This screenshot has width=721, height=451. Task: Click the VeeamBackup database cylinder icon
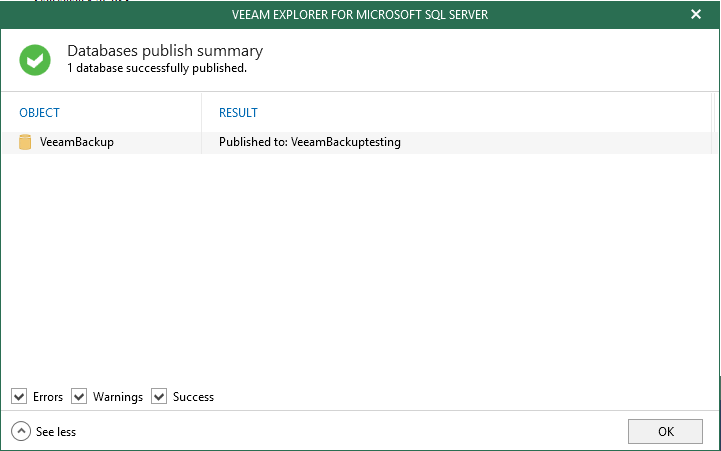pyautogui.click(x=25, y=142)
